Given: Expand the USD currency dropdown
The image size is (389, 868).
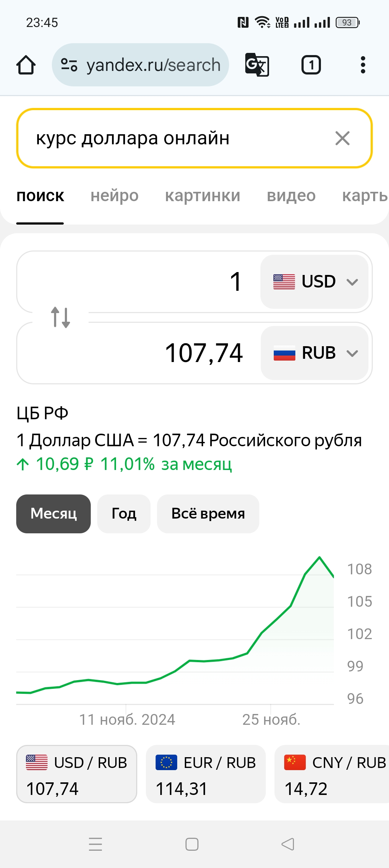Looking at the screenshot, I should pyautogui.click(x=314, y=281).
